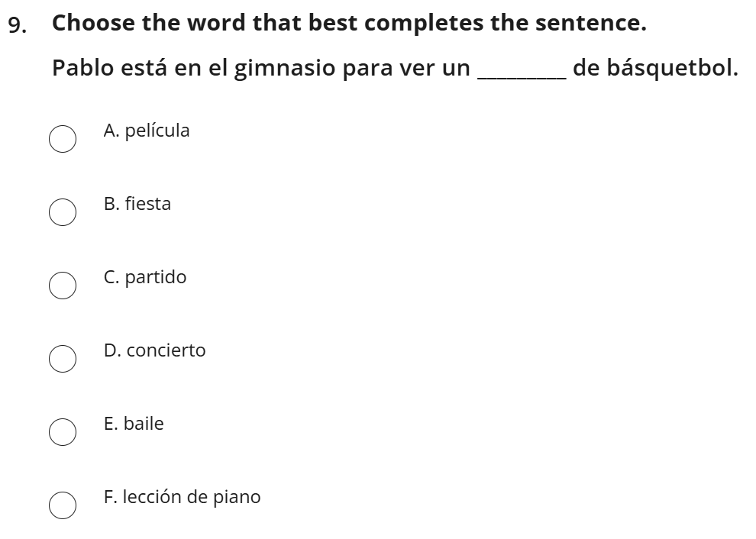Click the answer text 'F. lección de piano'
The height and width of the screenshot is (539, 756).
(x=183, y=498)
